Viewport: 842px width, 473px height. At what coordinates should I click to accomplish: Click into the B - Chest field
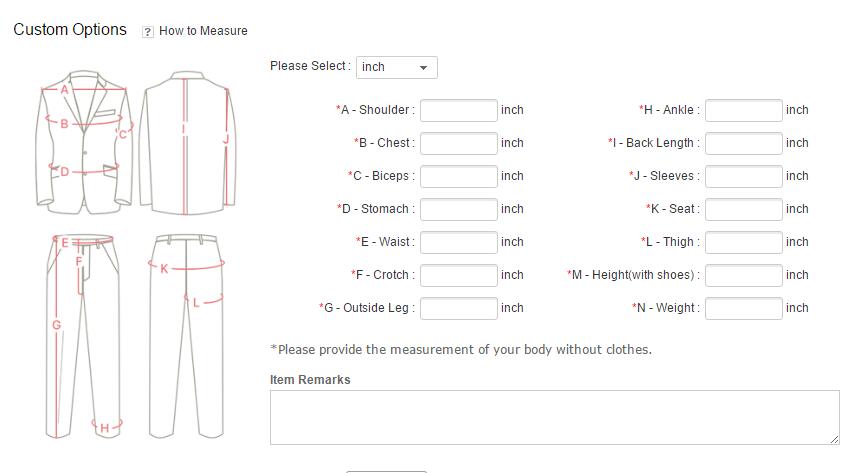click(x=458, y=143)
